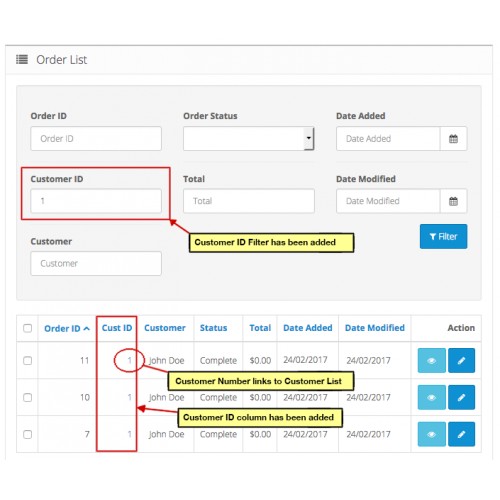The width and height of the screenshot is (500, 500).
Task: Expand the Order Status dropdown
Action: coord(248,138)
